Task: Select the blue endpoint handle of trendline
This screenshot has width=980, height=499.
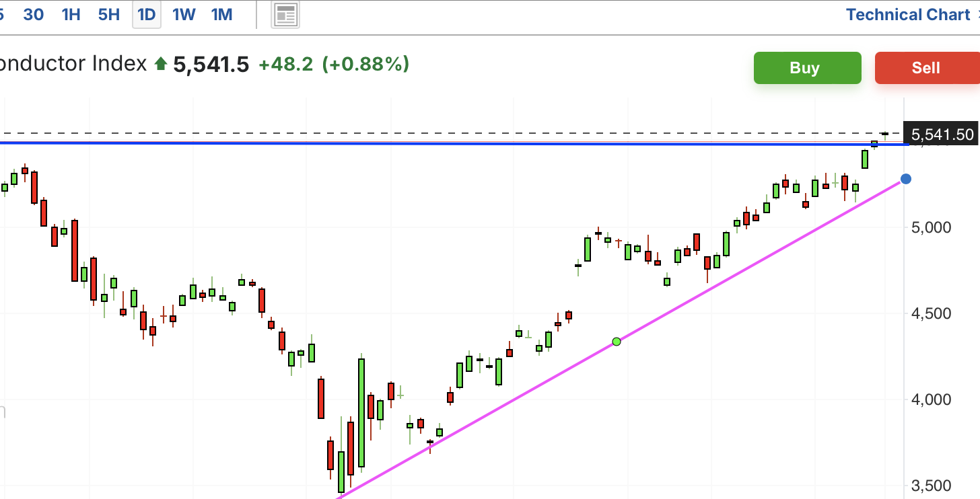Action: 906,179
